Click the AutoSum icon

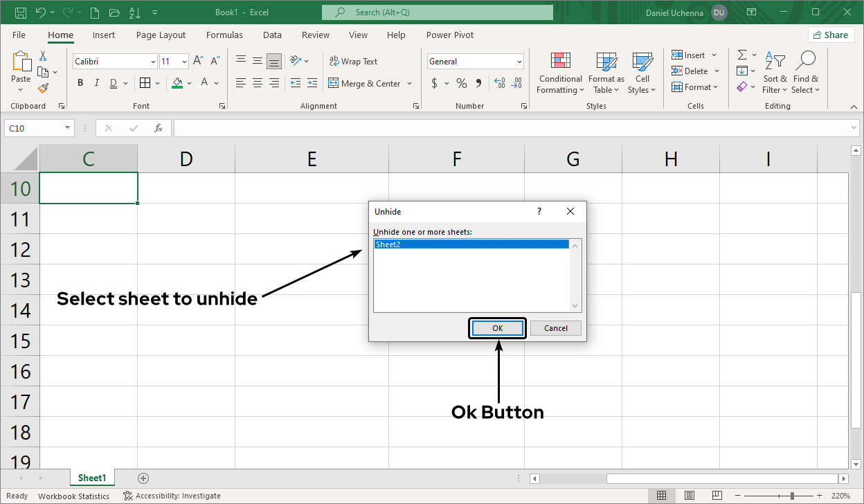coord(741,55)
